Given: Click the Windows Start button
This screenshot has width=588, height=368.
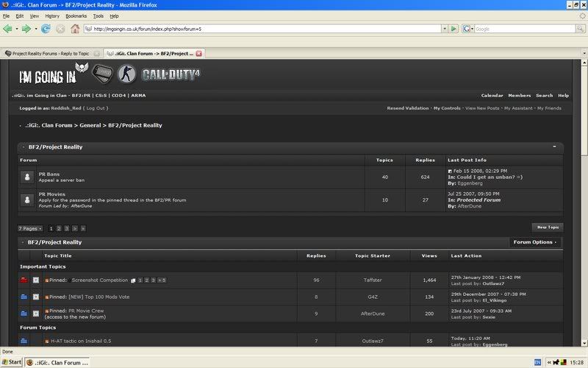Looking at the screenshot, I should click(12, 362).
